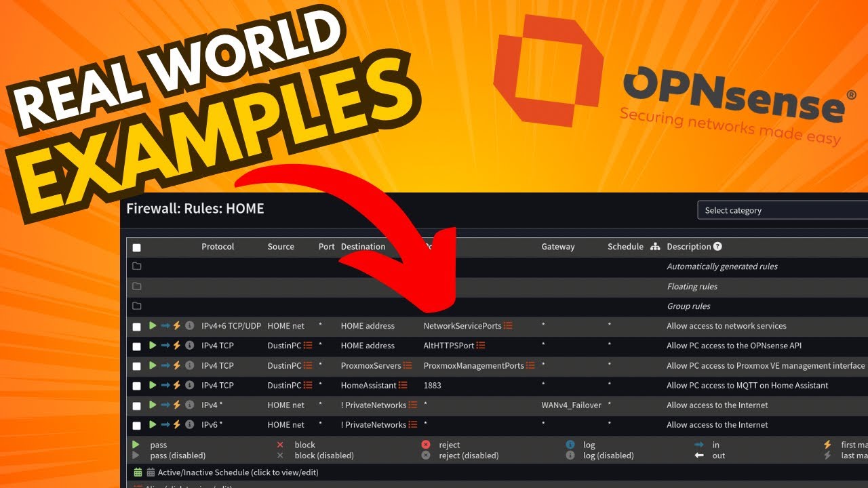The height and width of the screenshot is (488, 868).
Task: Click the log icon on the IPv6 Internet rule
Action: pos(190,425)
